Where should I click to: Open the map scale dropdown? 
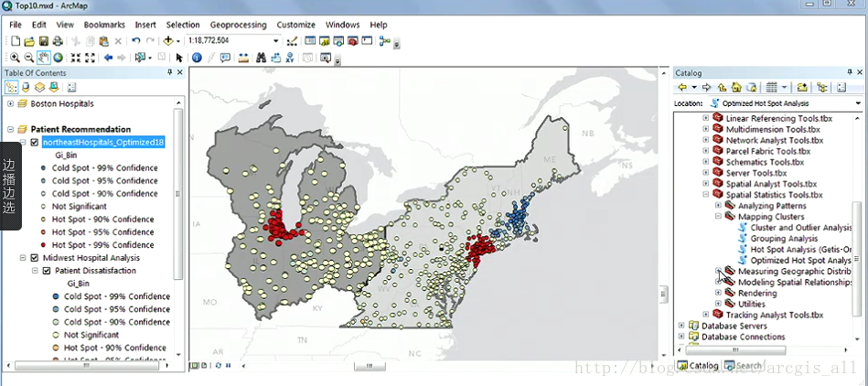tap(276, 41)
